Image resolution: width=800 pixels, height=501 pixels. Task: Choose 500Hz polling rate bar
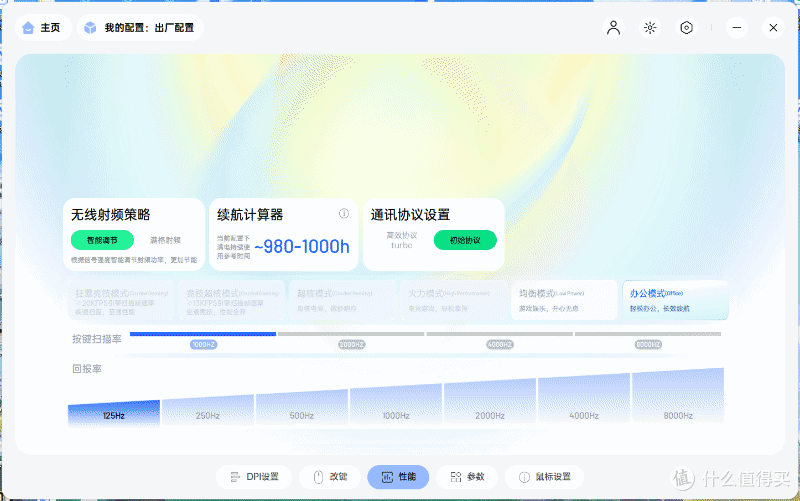click(x=302, y=407)
